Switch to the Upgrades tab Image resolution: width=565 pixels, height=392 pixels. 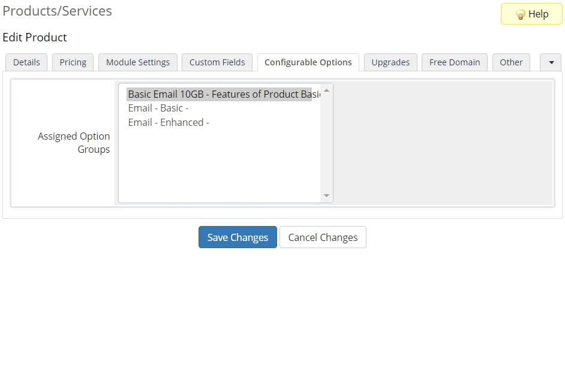pos(390,62)
